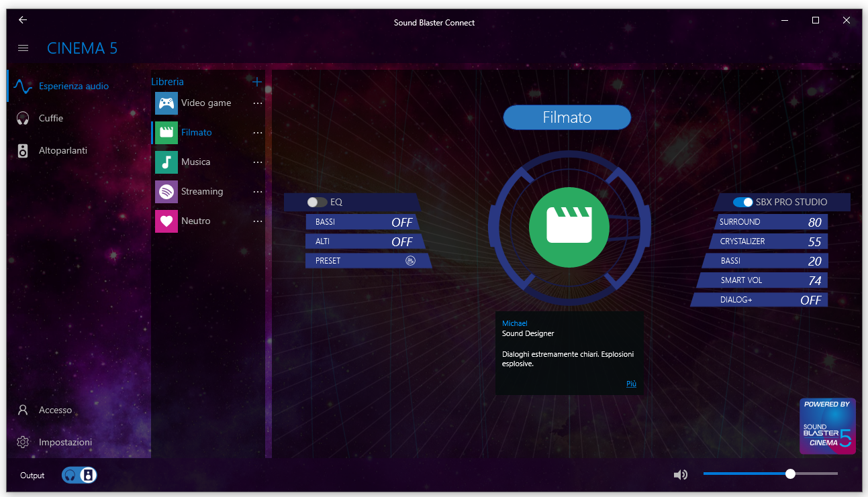Click the master volume slider handle
Viewport: 868px width, 497px height.
790,474
